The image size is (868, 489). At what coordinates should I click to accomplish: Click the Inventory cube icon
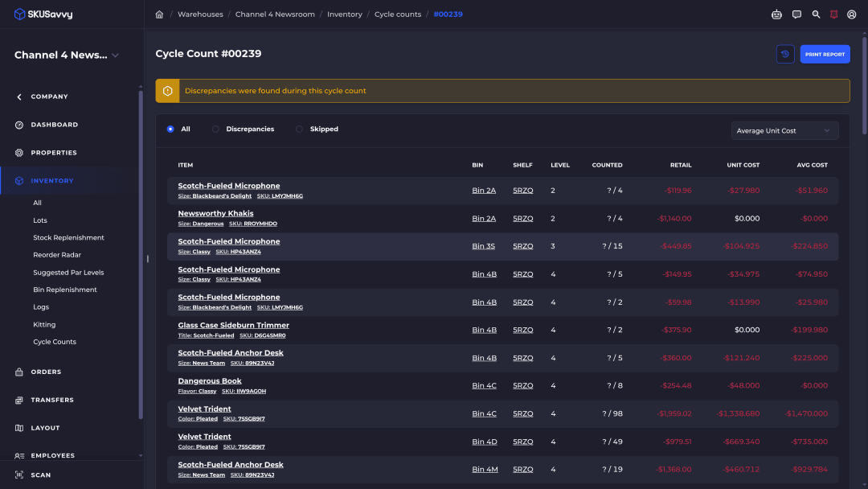pyautogui.click(x=19, y=180)
